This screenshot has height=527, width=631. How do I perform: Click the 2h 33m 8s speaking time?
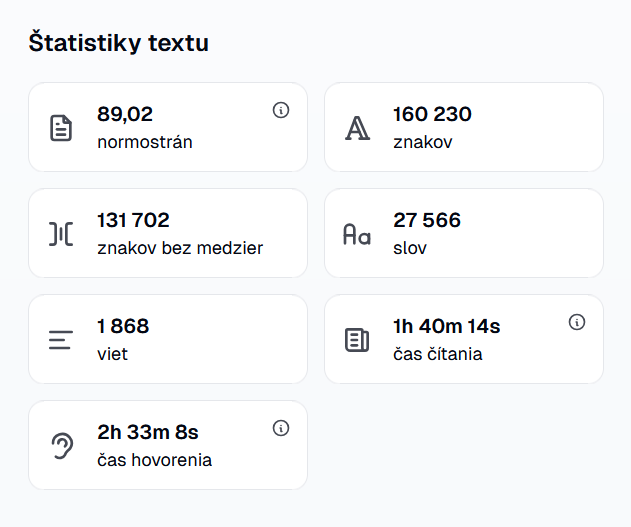pos(148,433)
